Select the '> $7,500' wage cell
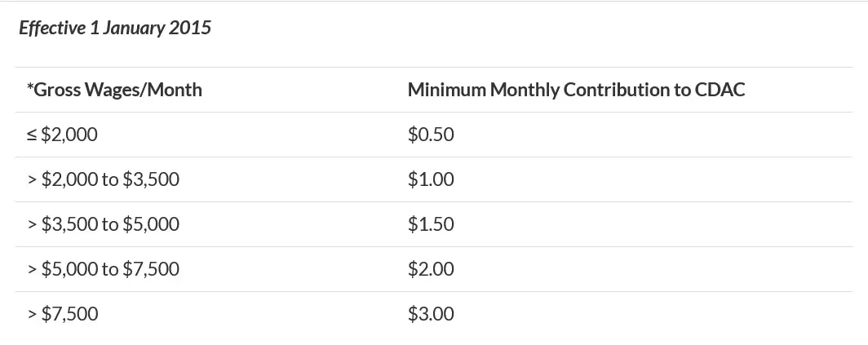The width and height of the screenshot is (868, 345). tap(63, 314)
